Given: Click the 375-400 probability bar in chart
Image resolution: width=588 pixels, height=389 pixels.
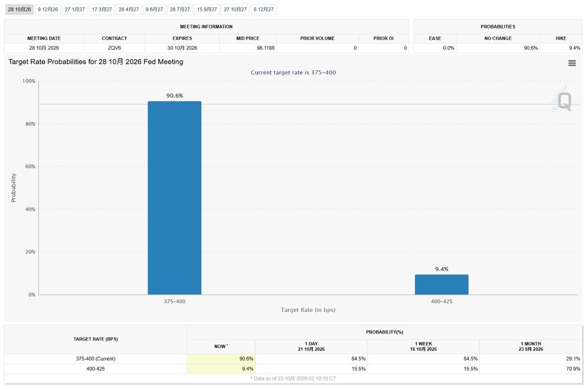Looking at the screenshot, I should tap(175, 198).
